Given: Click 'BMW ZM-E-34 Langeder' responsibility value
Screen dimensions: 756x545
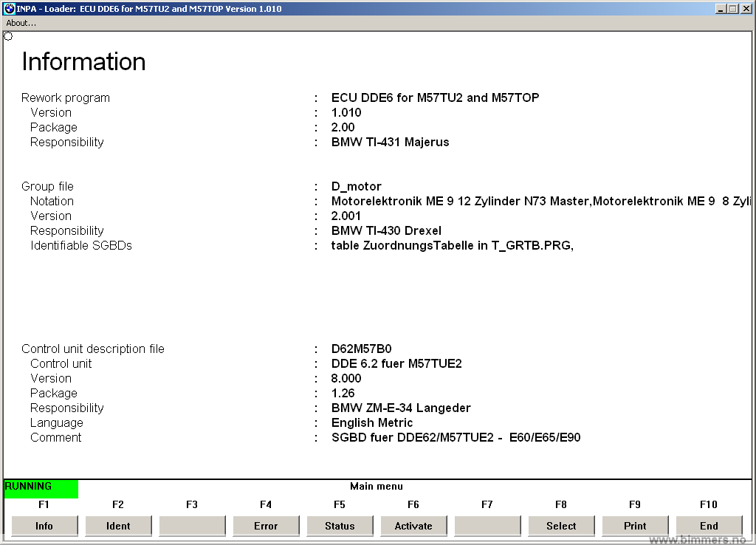Looking at the screenshot, I should 401,408.
